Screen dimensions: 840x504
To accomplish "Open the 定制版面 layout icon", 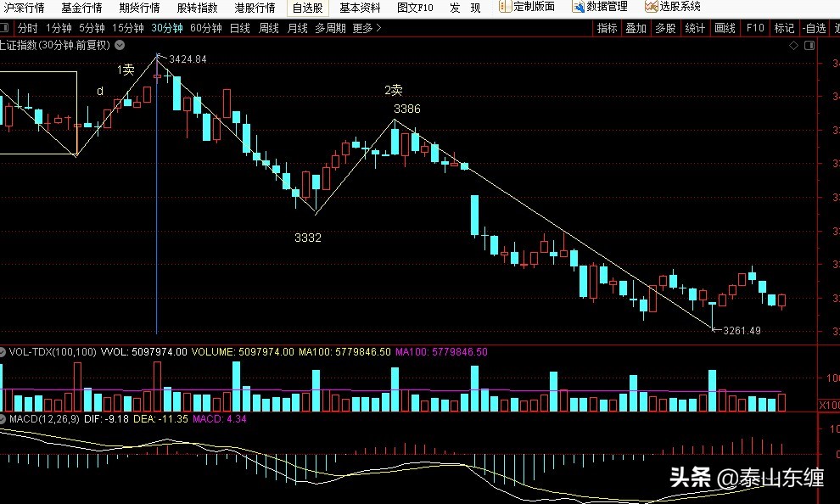I will (505, 7).
